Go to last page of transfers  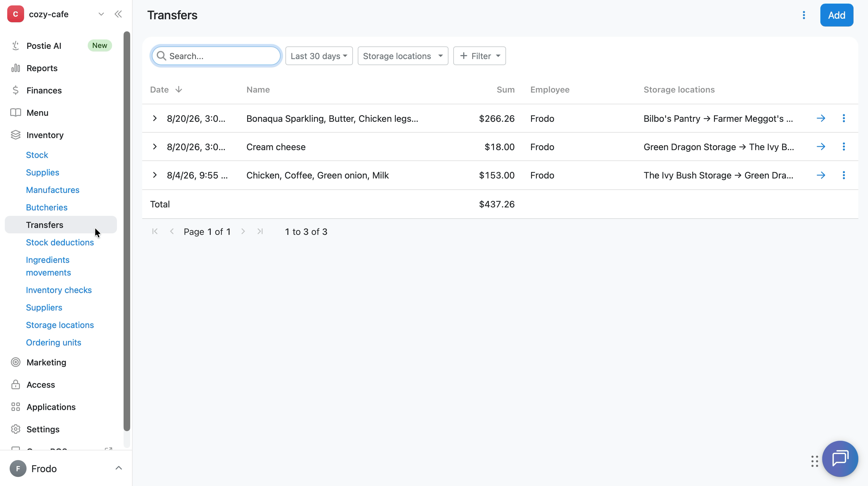[260, 231]
